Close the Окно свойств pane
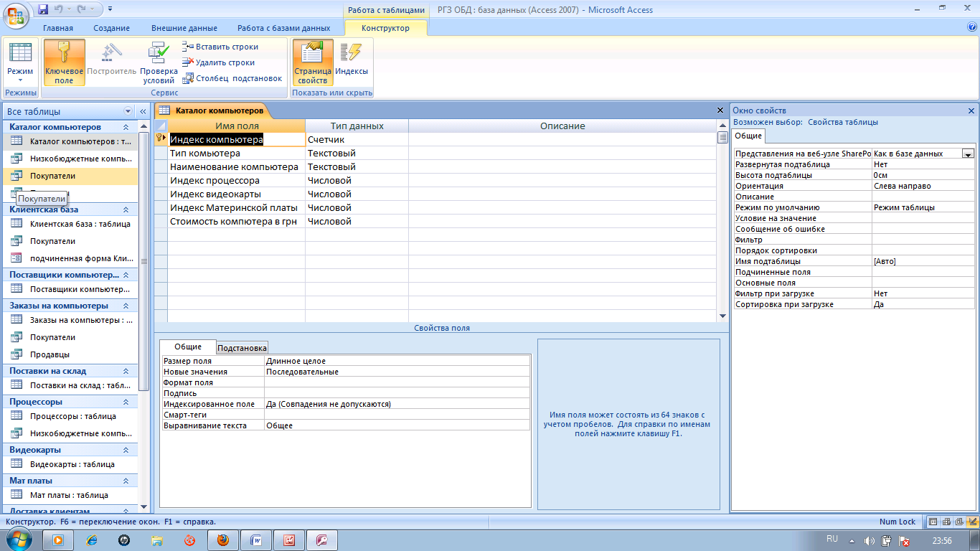Screen dimensions: 980x551 [971, 110]
